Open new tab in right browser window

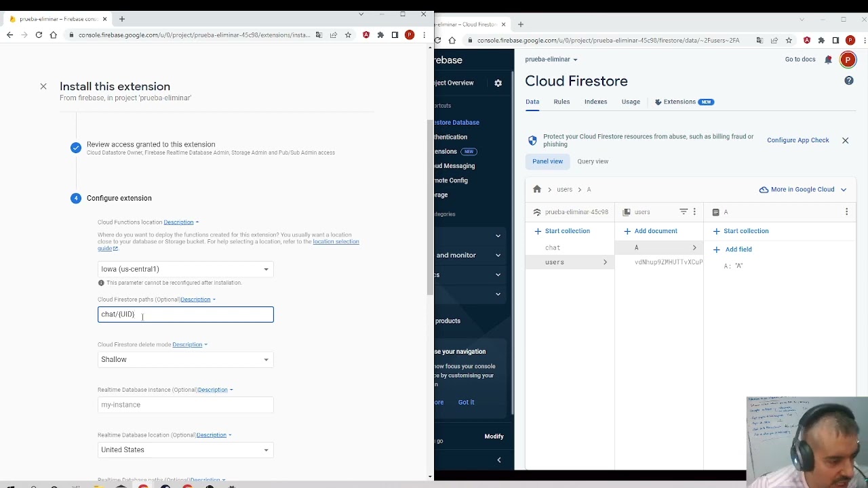[521, 24]
